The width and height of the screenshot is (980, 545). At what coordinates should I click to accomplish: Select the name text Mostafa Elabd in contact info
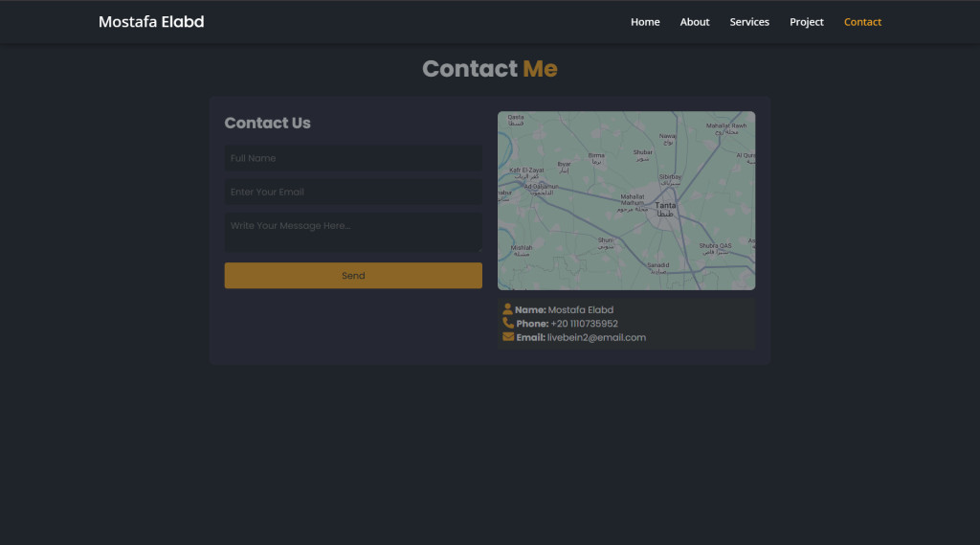tap(581, 309)
